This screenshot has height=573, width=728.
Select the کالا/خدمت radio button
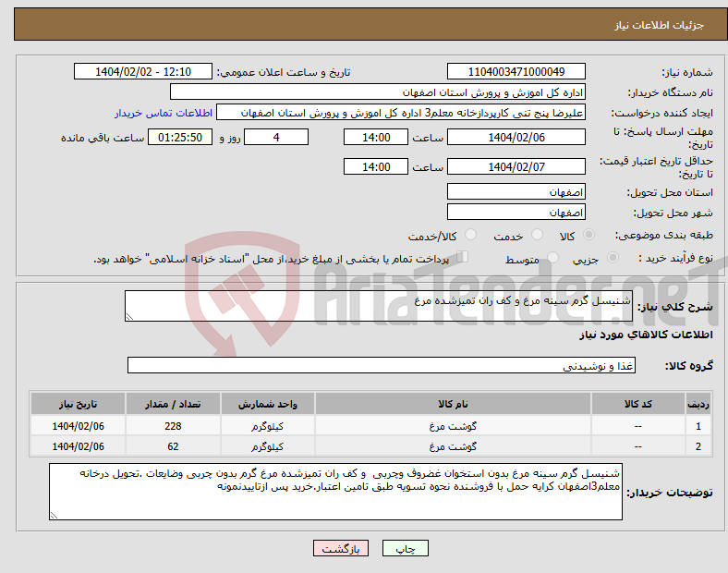pos(470,235)
